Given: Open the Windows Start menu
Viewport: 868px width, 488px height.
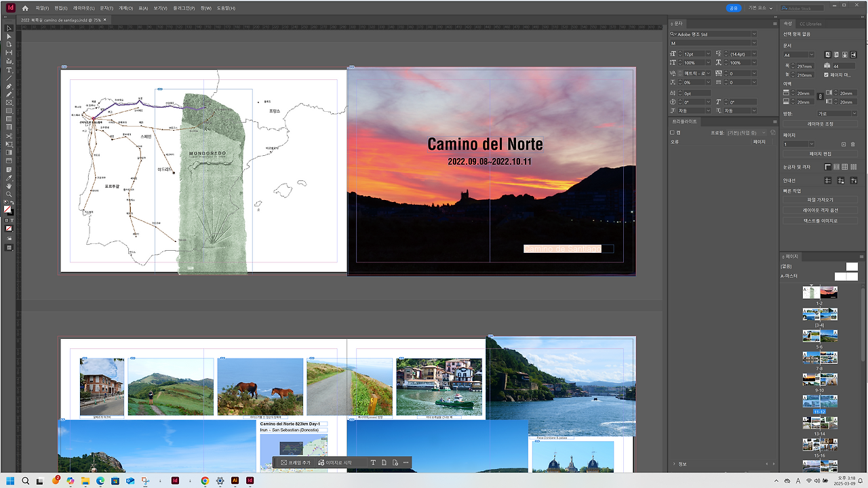Looking at the screenshot, I should (10, 481).
